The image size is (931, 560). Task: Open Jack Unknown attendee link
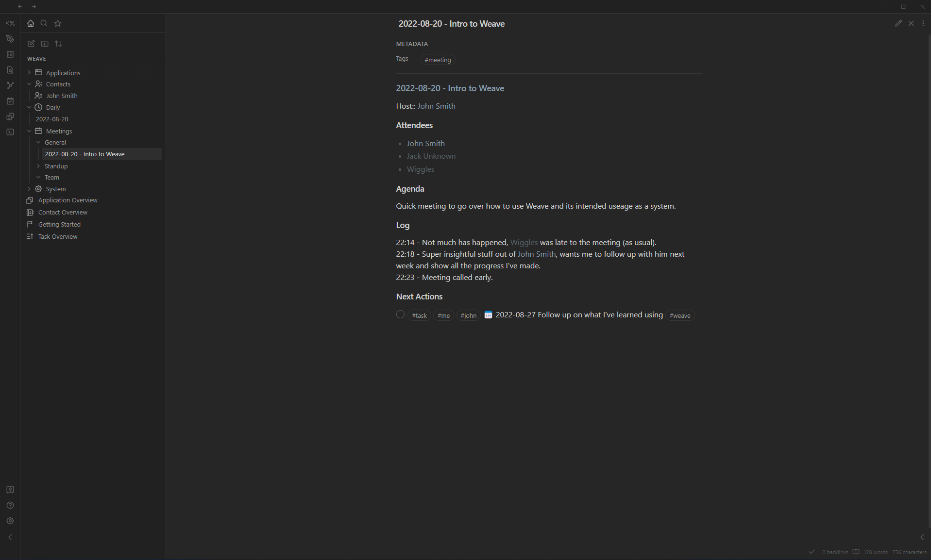pyautogui.click(x=431, y=156)
